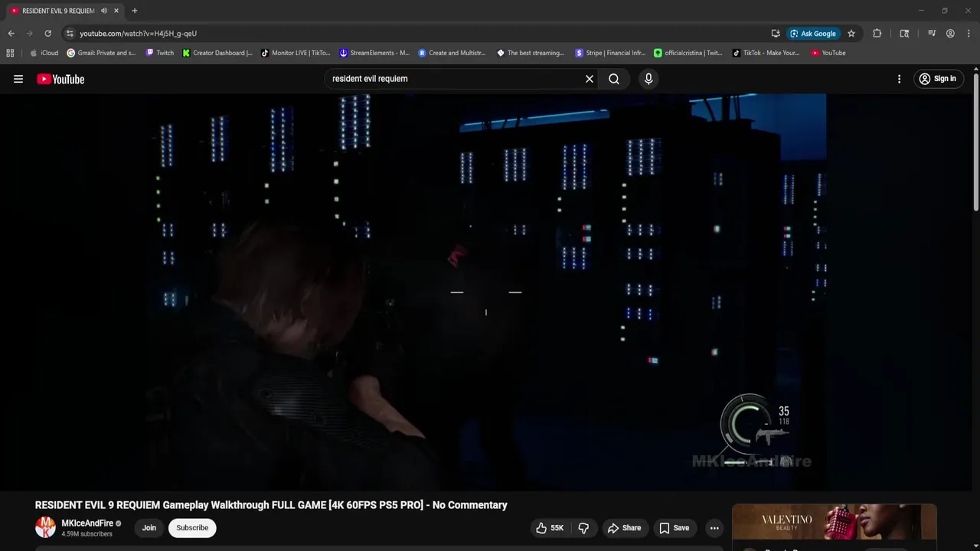Viewport: 980px width, 551px height.
Task: Open the tab search icon in the toolbar
Action: pyautogui.click(x=904, y=34)
